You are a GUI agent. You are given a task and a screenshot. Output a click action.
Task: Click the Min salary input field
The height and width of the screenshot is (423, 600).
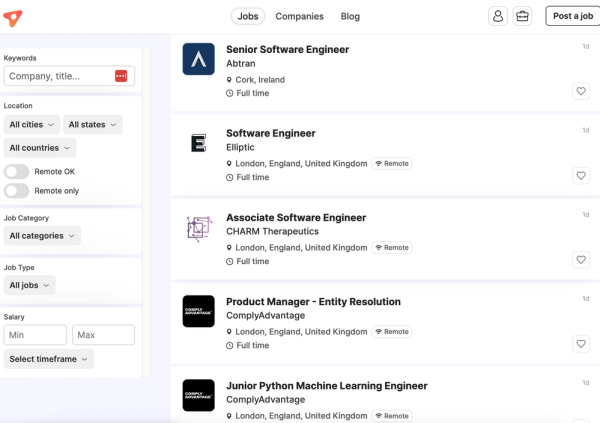35,335
